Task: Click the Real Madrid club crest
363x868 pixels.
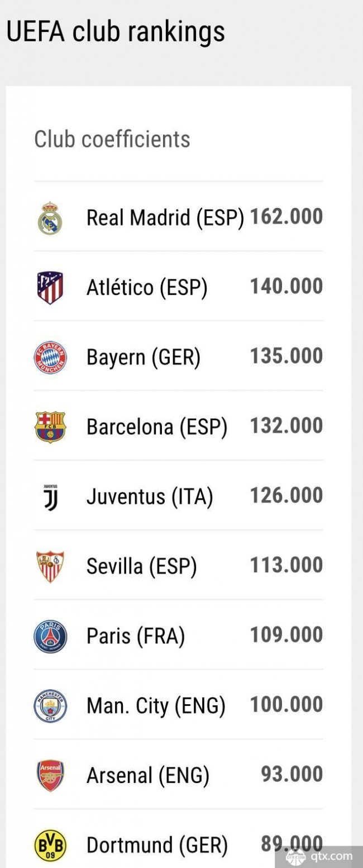Action: coord(50,218)
